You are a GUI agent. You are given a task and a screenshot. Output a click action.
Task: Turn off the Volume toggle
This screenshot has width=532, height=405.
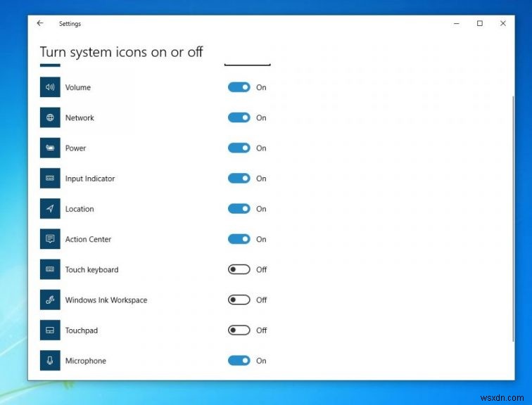point(239,87)
